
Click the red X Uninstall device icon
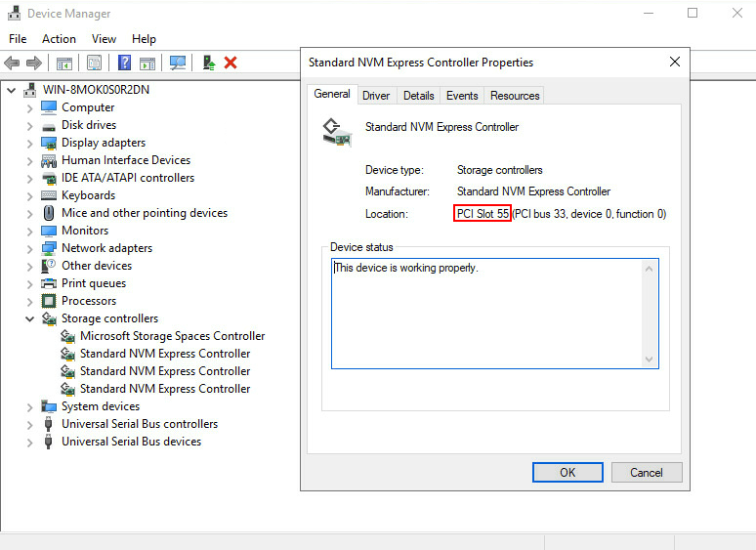coord(231,63)
